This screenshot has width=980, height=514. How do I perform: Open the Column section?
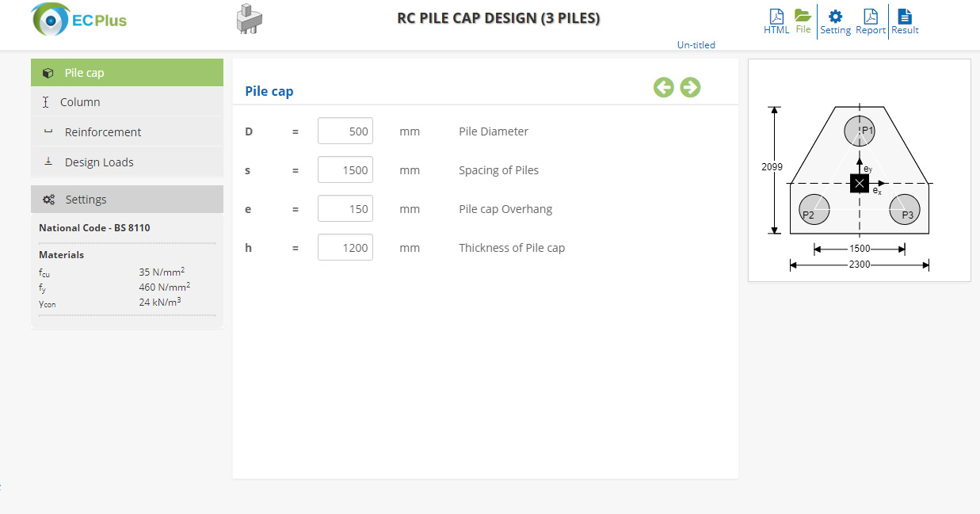tap(127, 102)
